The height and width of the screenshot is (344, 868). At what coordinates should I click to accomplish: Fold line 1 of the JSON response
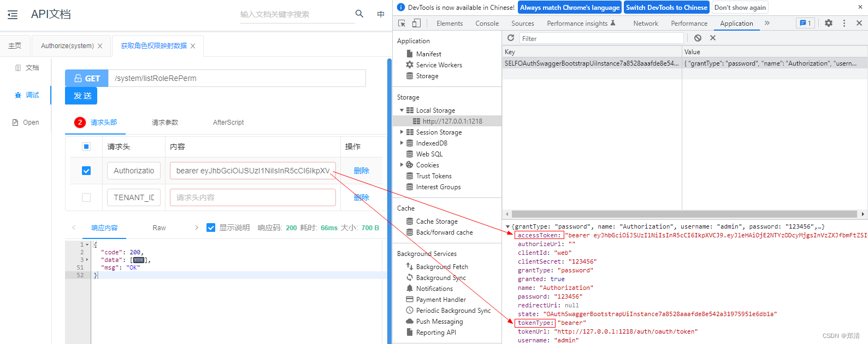point(87,244)
